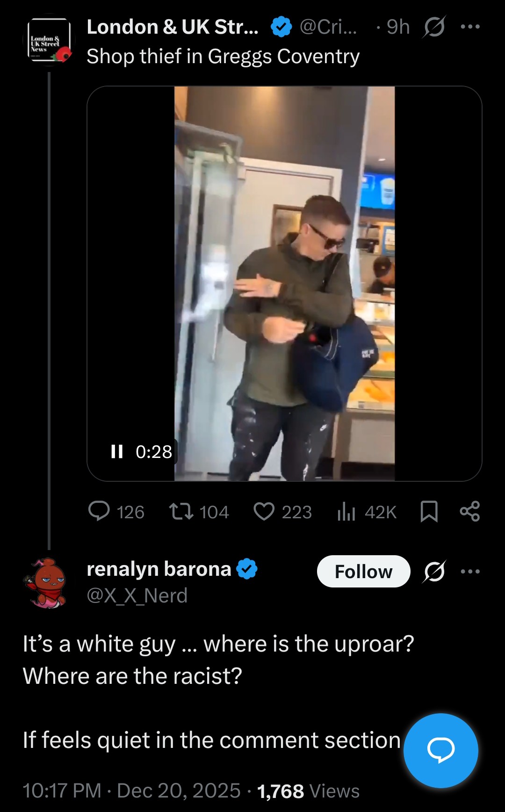Open replies via the comment icon showing 126
This screenshot has height=812, width=505.
116,512
